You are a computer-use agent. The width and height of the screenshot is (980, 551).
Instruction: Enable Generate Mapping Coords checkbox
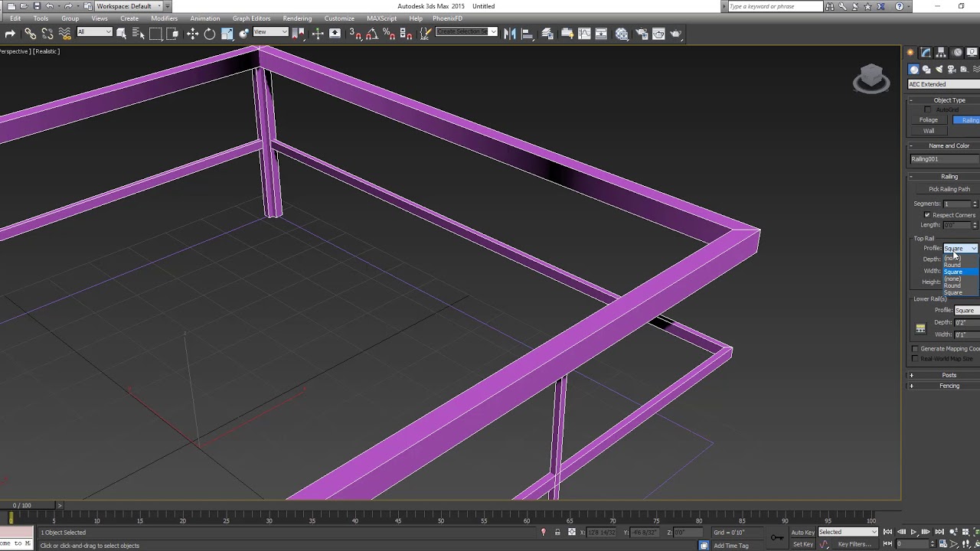(x=915, y=349)
